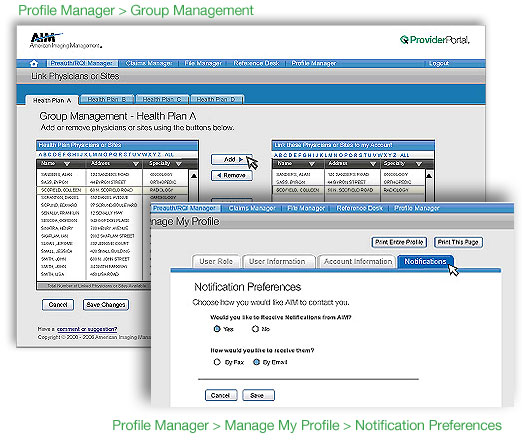Choose the By Email radio option
The height and width of the screenshot is (440, 522).
pos(256,362)
